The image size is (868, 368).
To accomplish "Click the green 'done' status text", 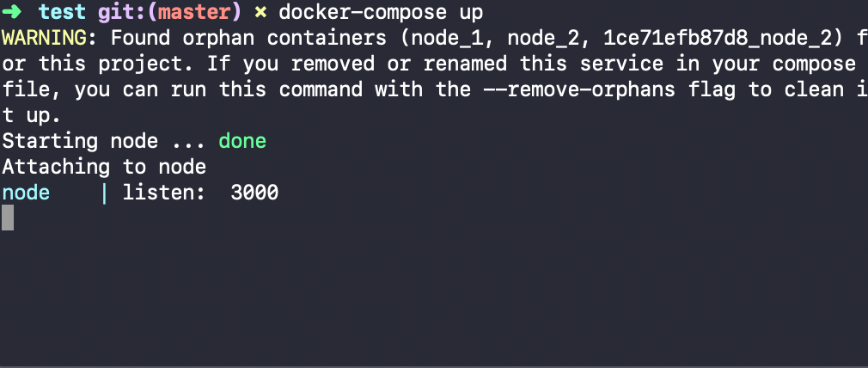I will click(242, 141).
